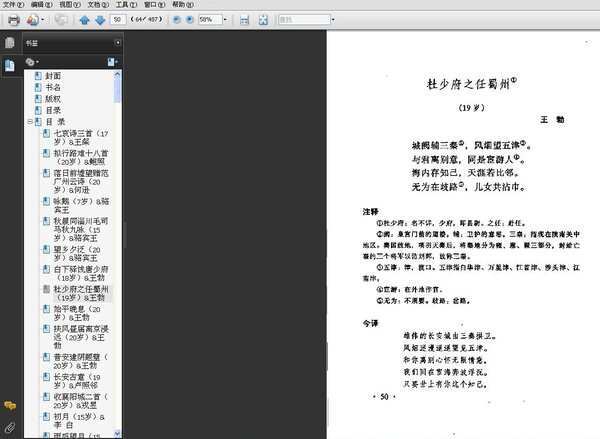Screen dimensions: 600x439
Task: Open bookmark options gear dropdown
Action: 32,62
